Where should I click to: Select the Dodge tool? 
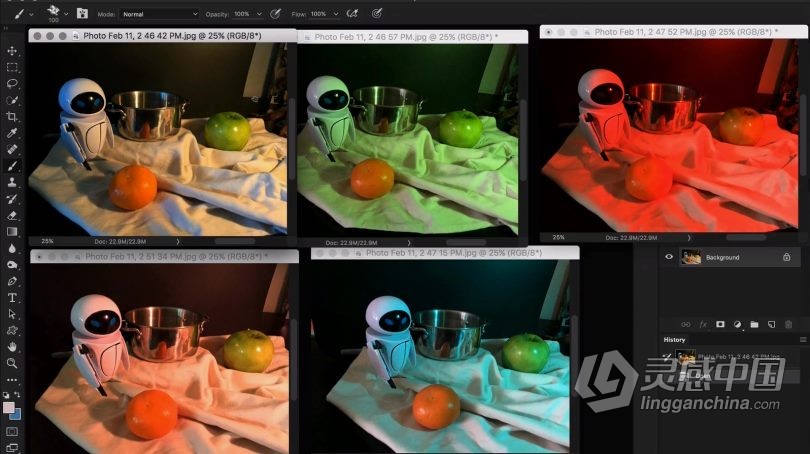[x=12, y=265]
